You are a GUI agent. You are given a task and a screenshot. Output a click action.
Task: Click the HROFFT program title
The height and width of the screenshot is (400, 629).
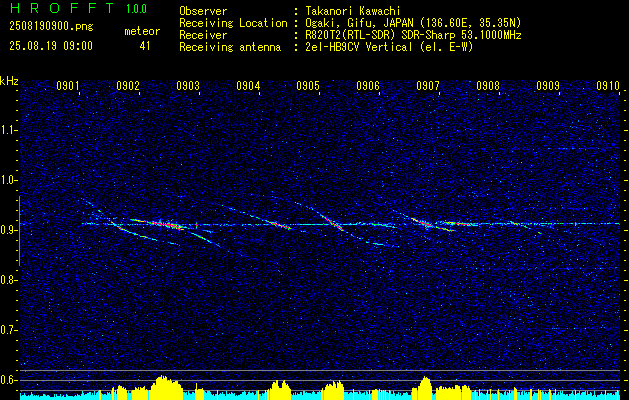pos(62,8)
